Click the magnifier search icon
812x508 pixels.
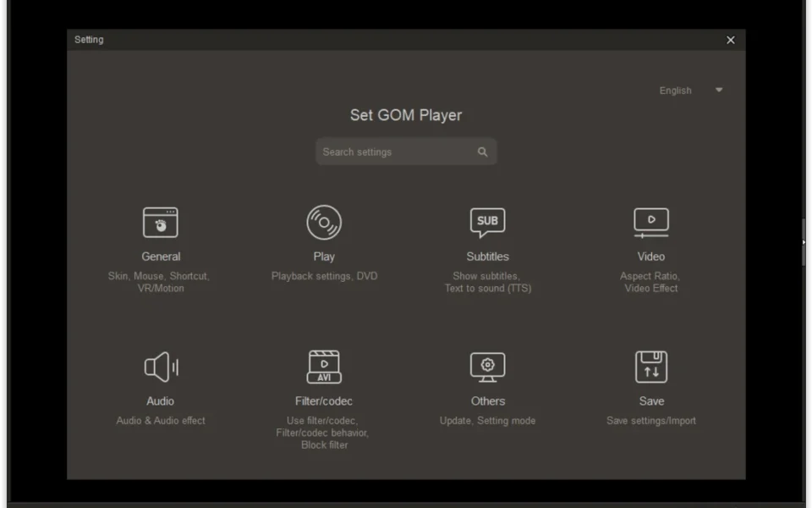point(483,152)
